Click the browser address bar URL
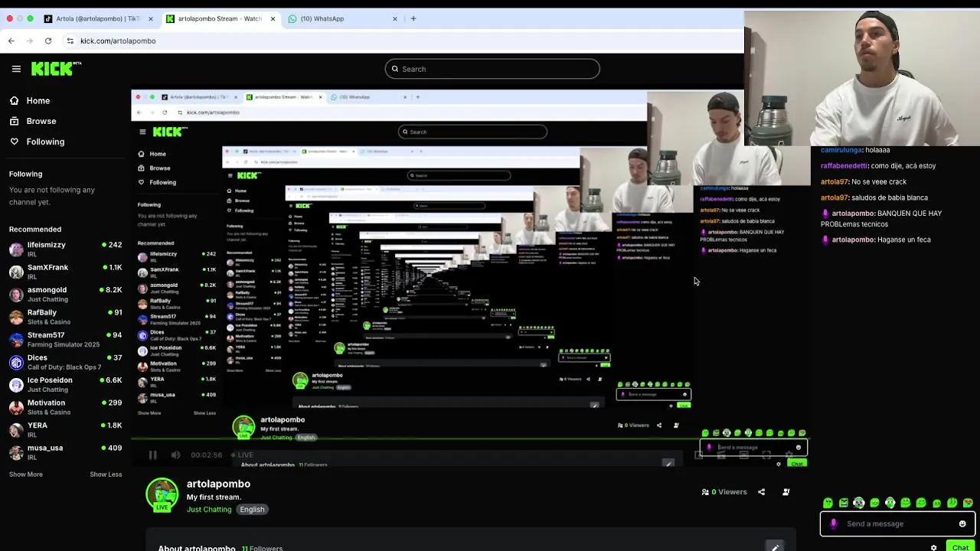The width and height of the screenshot is (980, 551). tap(118, 41)
